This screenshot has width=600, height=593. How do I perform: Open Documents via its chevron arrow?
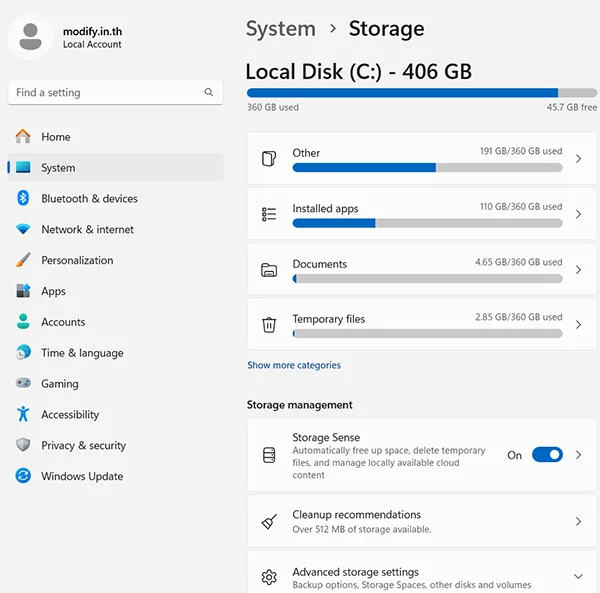578,270
